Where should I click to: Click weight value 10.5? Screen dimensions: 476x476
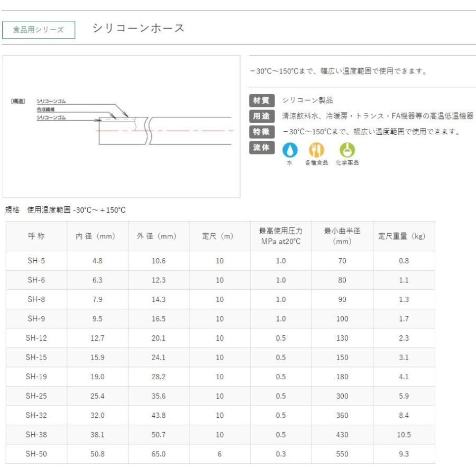click(404, 434)
